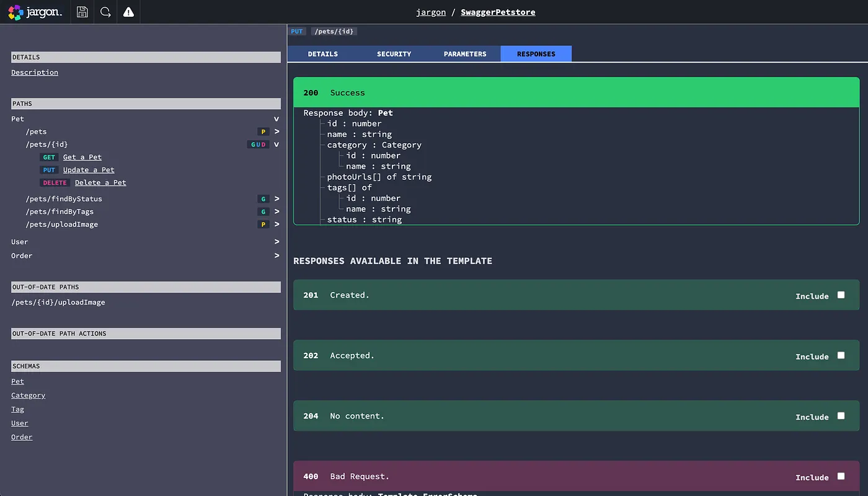868x496 pixels.
Task: Open the Security tab
Action: click(394, 53)
